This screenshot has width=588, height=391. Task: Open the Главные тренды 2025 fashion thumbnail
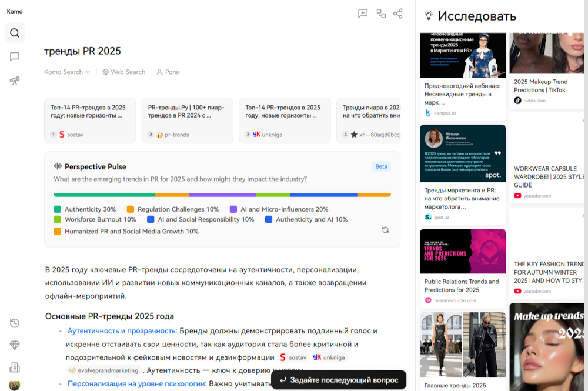pyautogui.click(x=463, y=345)
